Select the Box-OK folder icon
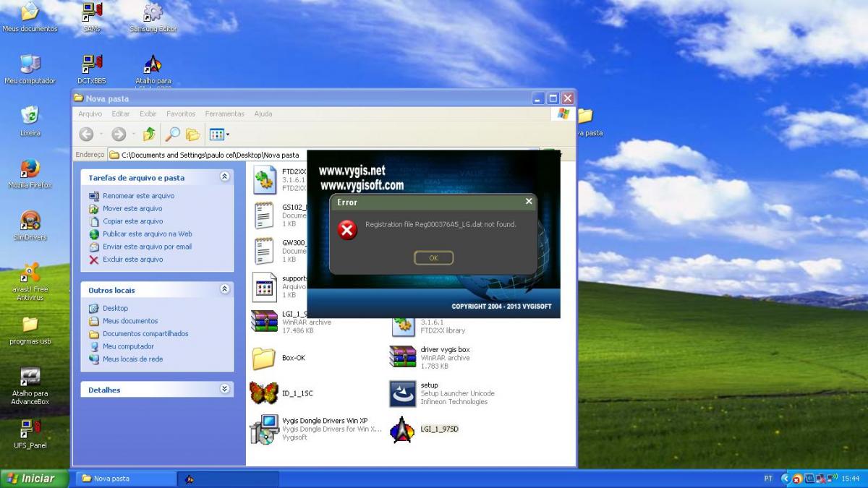 [263, 358]
